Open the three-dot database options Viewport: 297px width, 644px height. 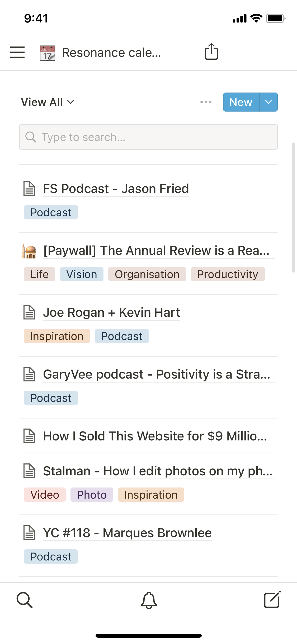pos(206,102)
